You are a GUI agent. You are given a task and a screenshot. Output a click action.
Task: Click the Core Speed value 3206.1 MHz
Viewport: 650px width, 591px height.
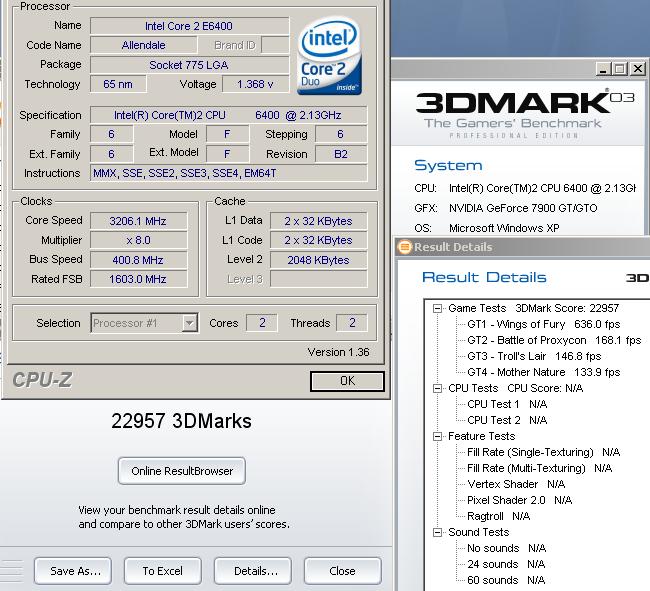(x=138, y=221)
